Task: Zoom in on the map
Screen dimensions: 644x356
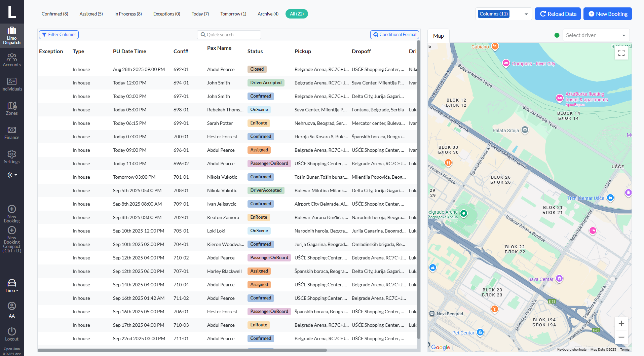Action: coord(621,323)
